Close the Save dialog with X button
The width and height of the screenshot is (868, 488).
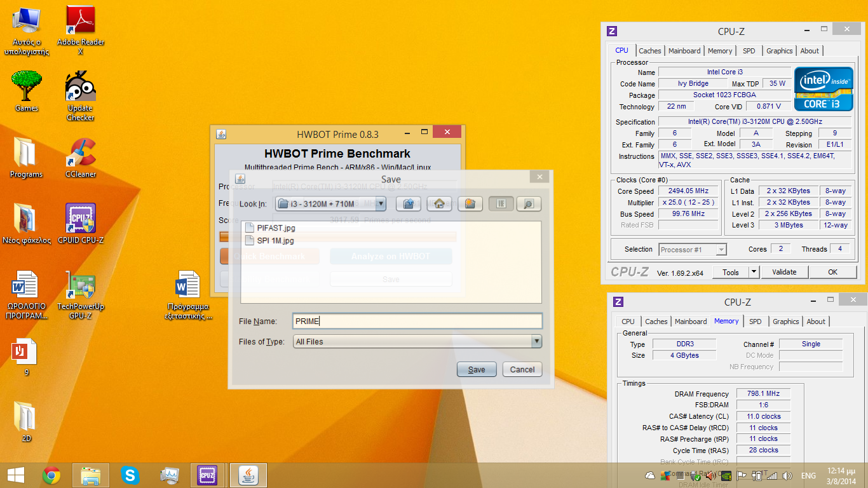click(x=539, y=177)
